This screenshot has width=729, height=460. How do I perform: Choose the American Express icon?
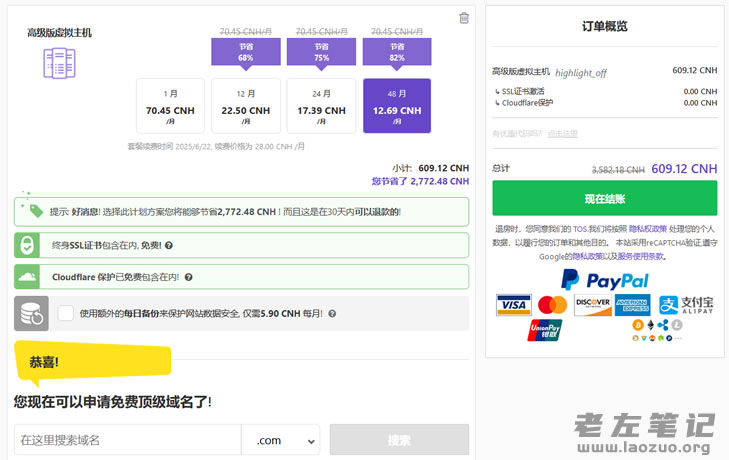[632, 305]
